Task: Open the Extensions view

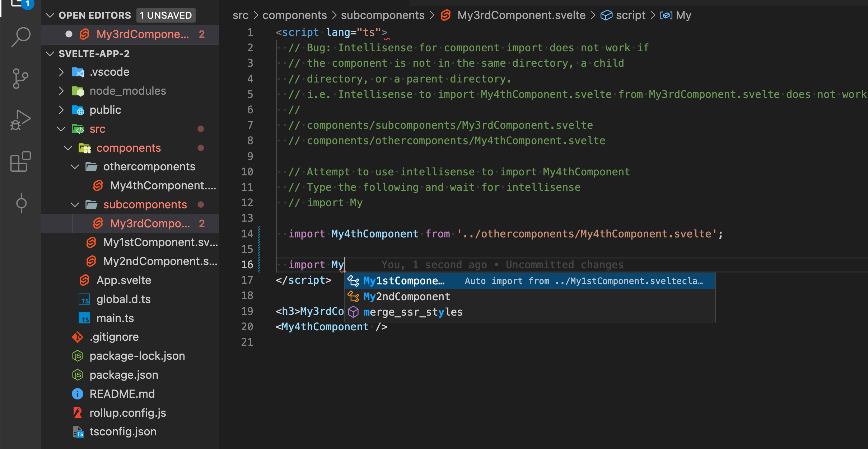Action: pyautogui.click(x=21, y=161)
